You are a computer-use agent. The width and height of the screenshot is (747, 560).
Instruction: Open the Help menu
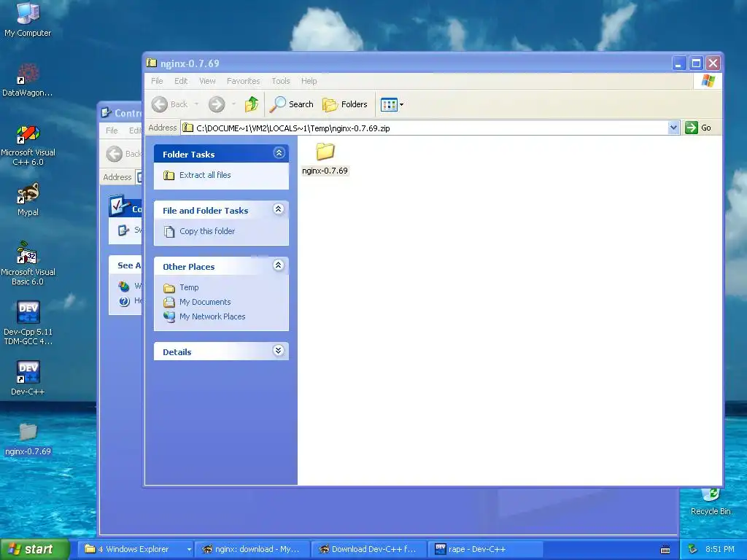309,81
